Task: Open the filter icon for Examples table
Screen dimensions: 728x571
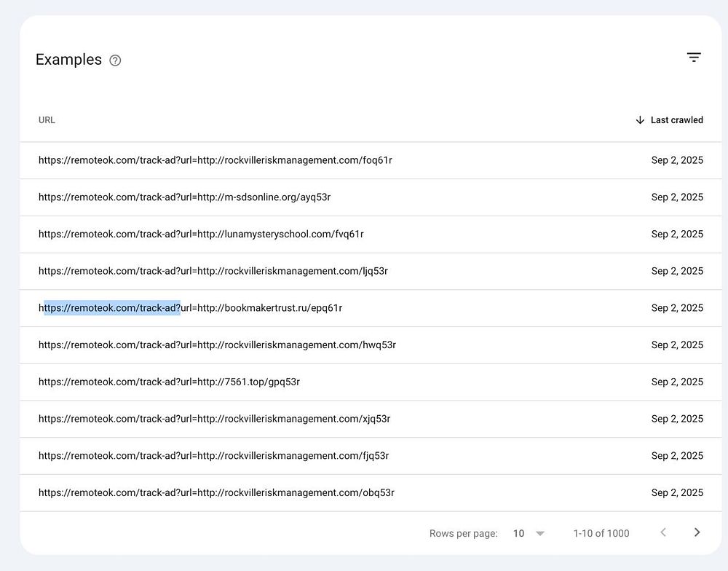Action: click(694, 58)
